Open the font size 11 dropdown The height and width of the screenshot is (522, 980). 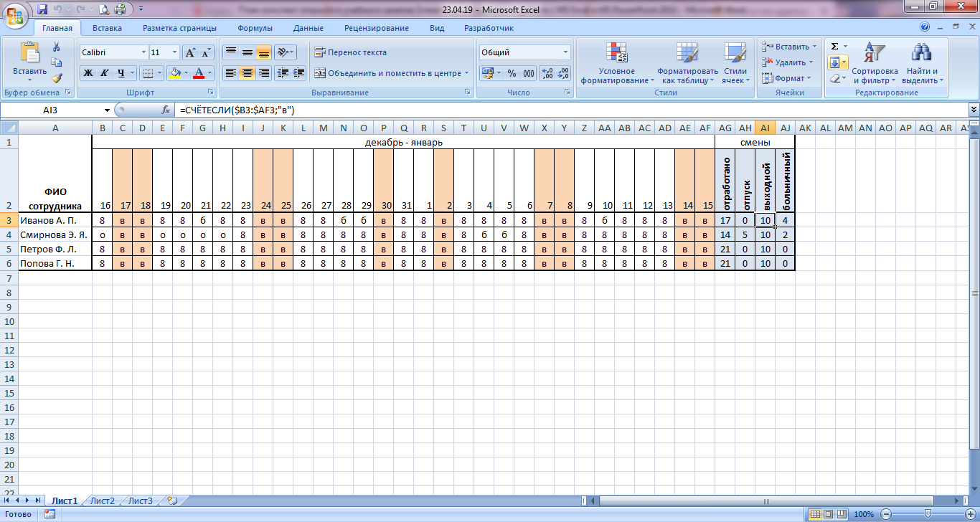[174, 52]
